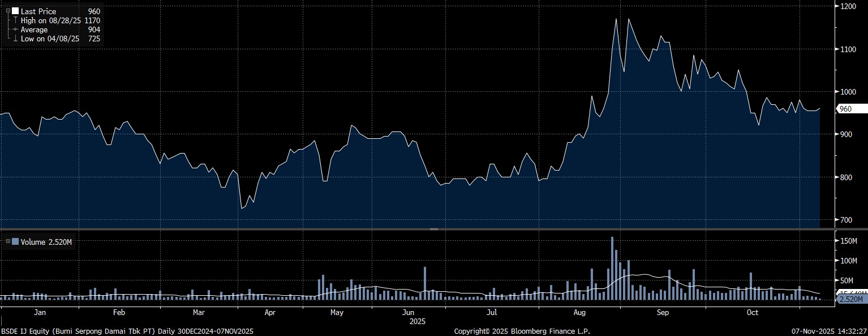
Task: Click the Last Price legend label
Action: pos(38,11)
